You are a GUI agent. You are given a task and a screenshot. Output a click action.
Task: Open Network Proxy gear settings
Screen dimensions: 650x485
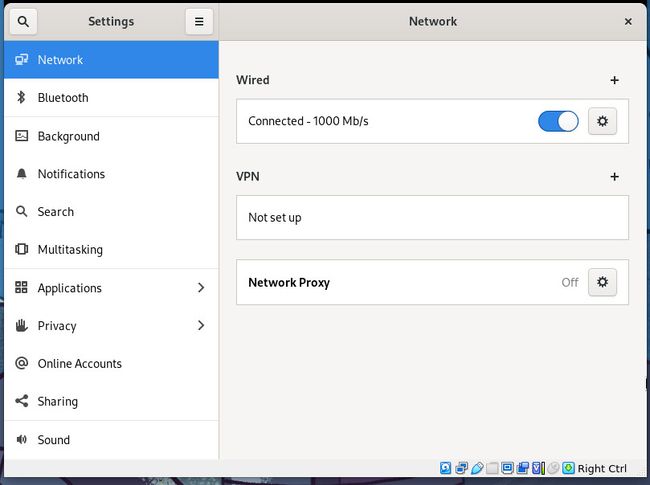602,282
